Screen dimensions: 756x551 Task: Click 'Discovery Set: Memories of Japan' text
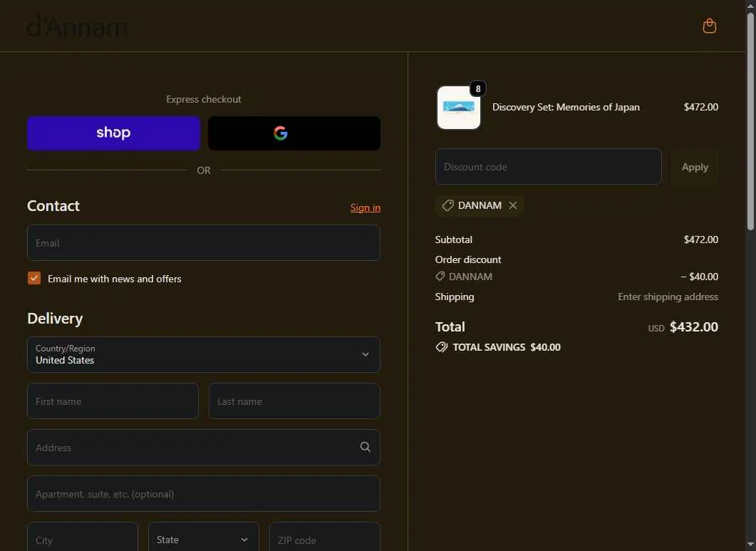[x=566, y=107]
